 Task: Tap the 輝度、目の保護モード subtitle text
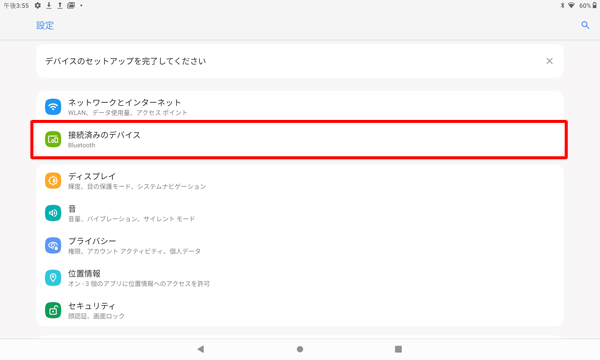tap(137, 187)
